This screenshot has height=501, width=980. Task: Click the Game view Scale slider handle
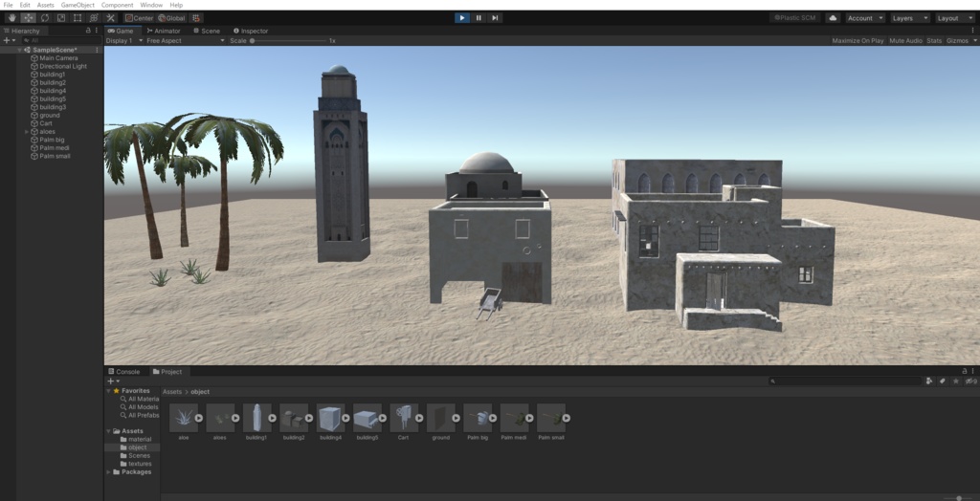coord(252,40)
